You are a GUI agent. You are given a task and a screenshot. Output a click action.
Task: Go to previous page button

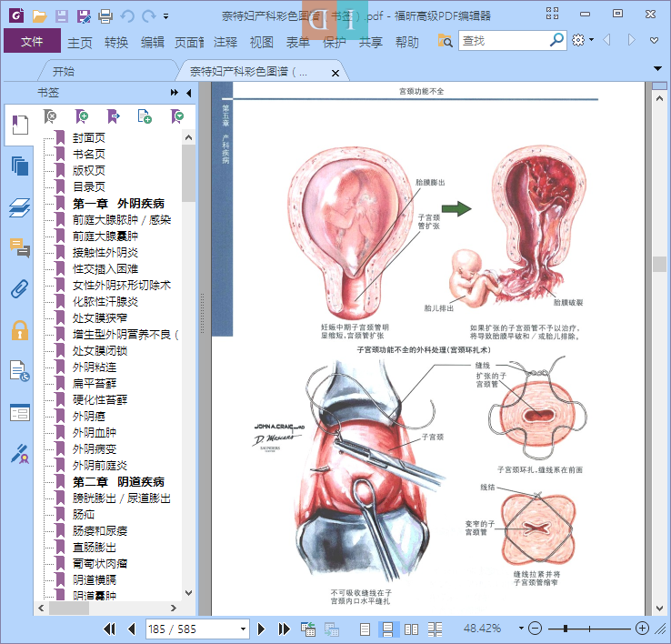coord(131,629)
